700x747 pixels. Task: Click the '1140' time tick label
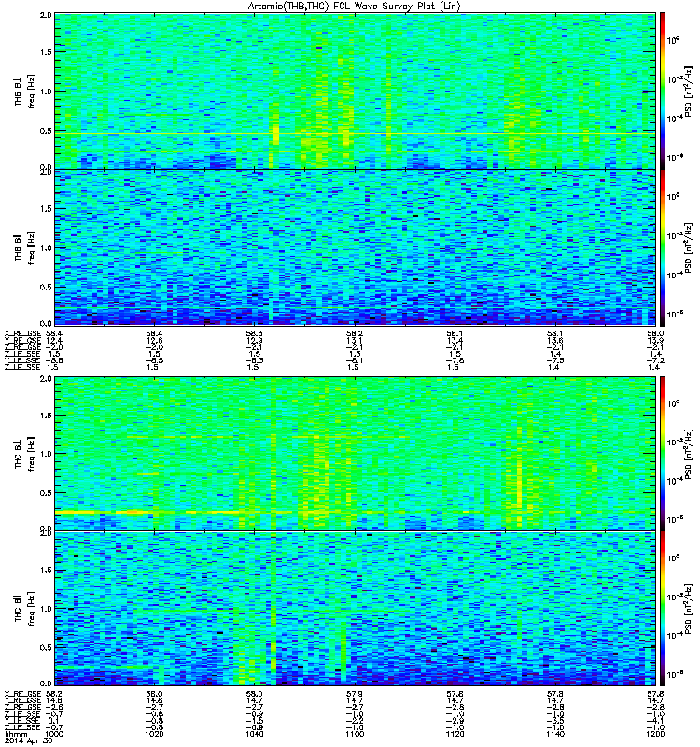[x=555, y=734]
